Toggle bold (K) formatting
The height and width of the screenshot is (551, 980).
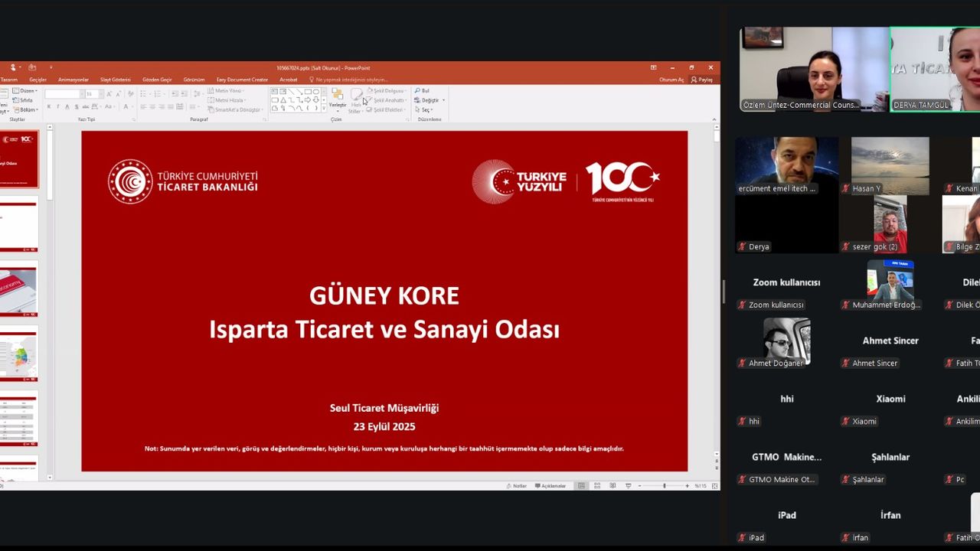[x=49, y=107]
